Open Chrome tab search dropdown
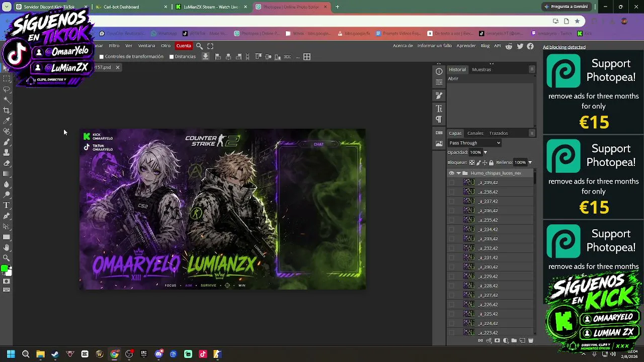This screenshot has height=362, width=644. (7, 7)
